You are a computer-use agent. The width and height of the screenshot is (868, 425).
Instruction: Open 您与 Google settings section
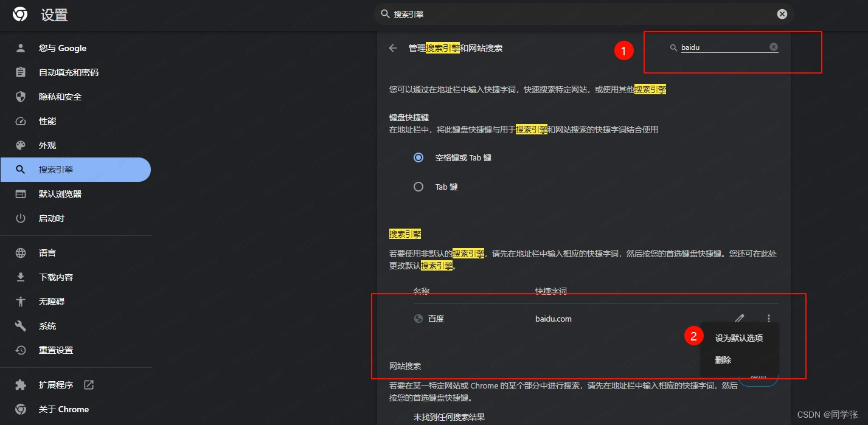(62, 48)
